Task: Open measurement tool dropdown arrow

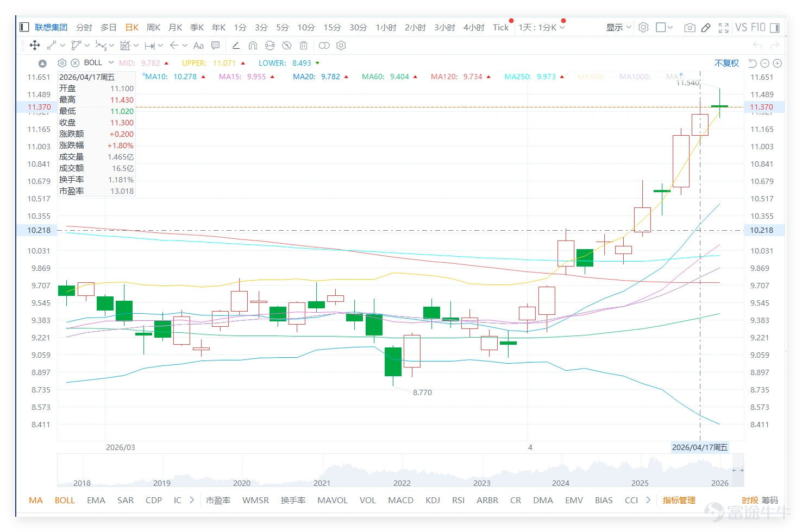Action: (136, 46)
